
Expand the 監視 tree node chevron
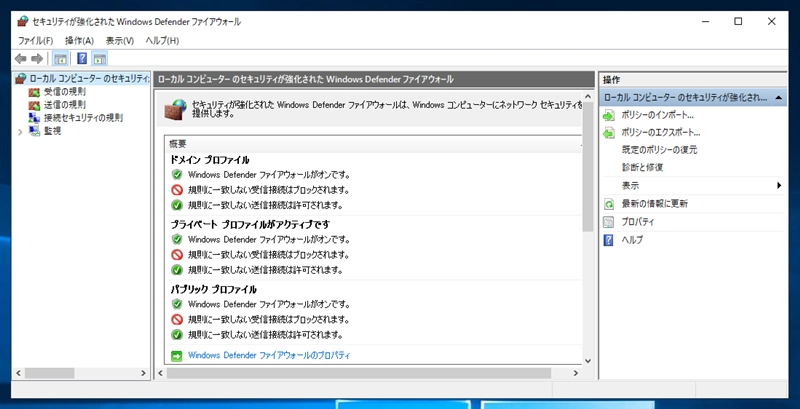[x=20, y=132]
